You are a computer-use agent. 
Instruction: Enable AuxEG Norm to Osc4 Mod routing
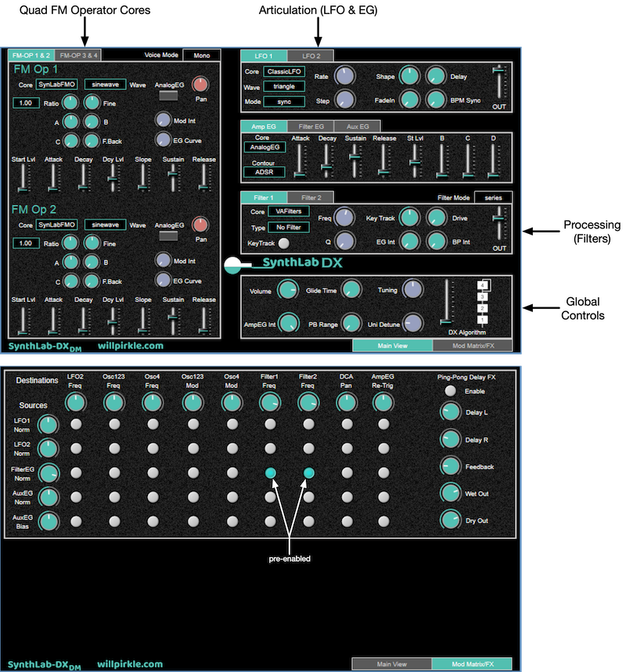(x=232, y=497)
